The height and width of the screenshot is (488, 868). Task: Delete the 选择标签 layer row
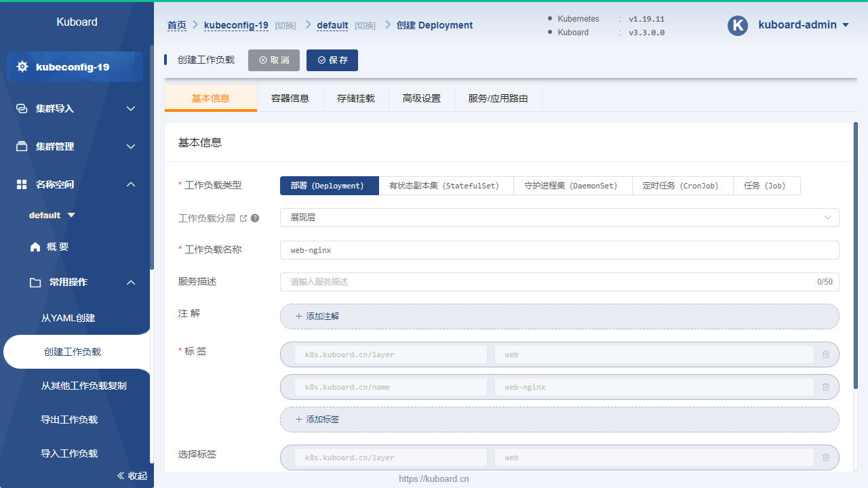coord(826,457)
